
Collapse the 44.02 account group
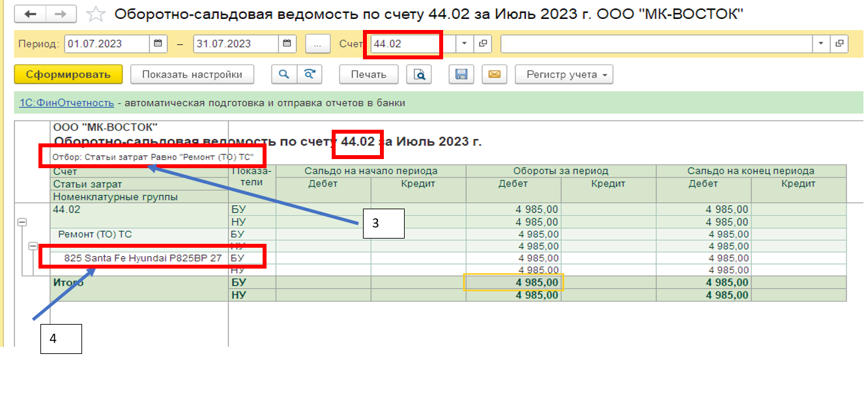click(x=22, y=222)
